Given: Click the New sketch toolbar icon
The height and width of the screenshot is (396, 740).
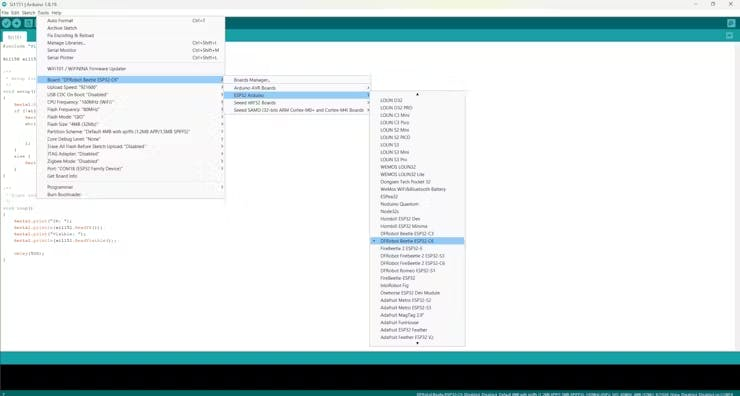Looking at the screenshot, I should 28,24.
